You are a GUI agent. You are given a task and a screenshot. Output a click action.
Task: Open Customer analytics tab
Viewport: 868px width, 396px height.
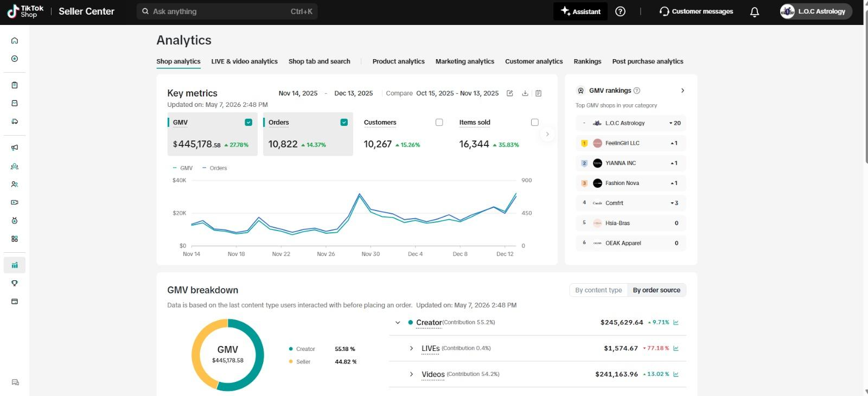(x=534, y=61)
